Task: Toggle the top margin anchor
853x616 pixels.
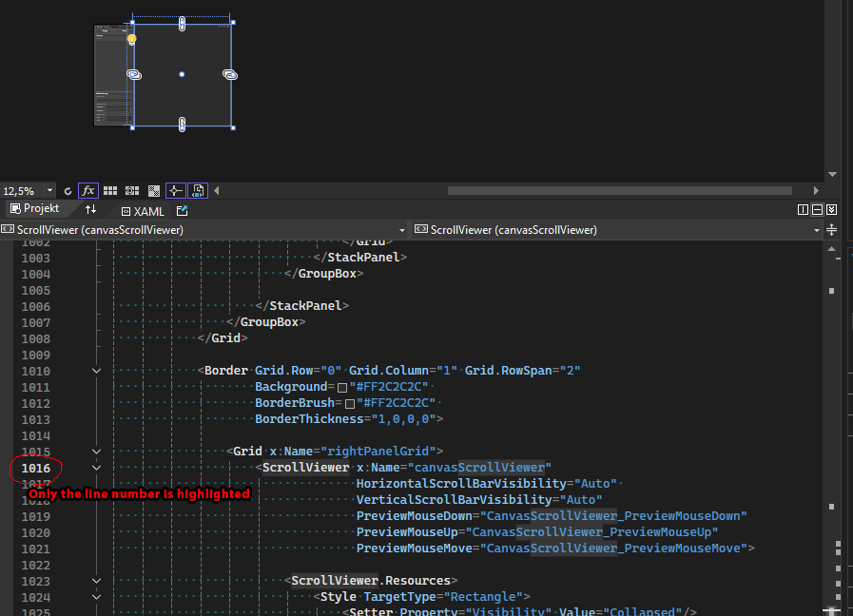Action: tap(183, 24)
